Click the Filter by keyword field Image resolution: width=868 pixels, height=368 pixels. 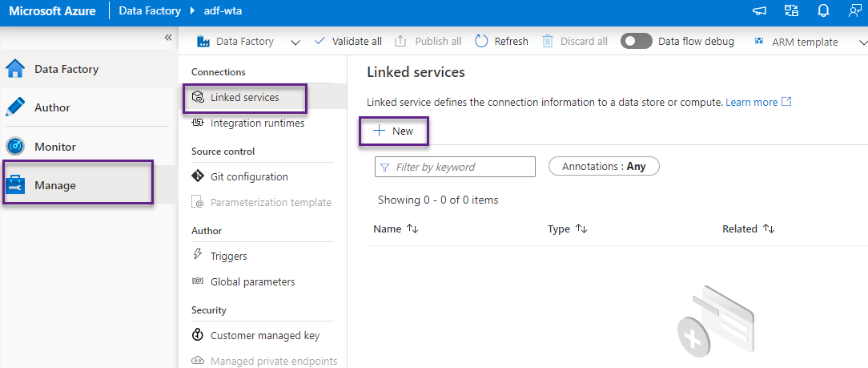tap(455, 167)
